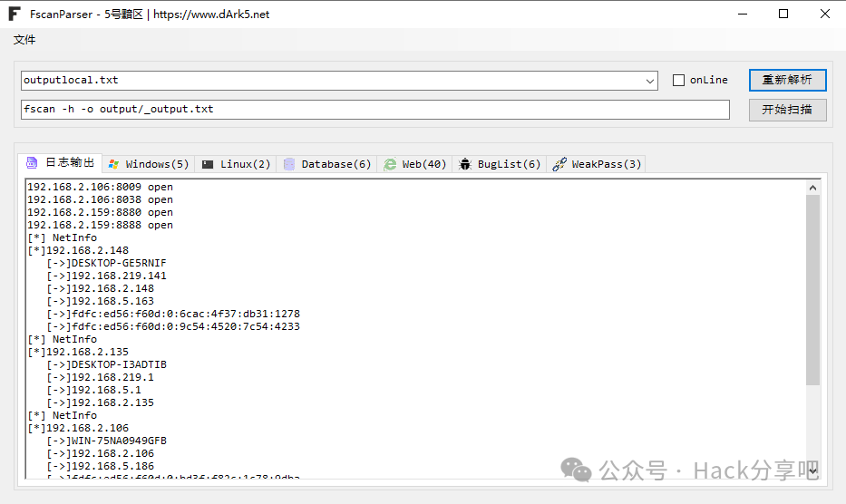Viewport: 846px width, 504px height.
Task: Click the [*]192.168.2.106 log line
Action: click(x=78, y=428)
